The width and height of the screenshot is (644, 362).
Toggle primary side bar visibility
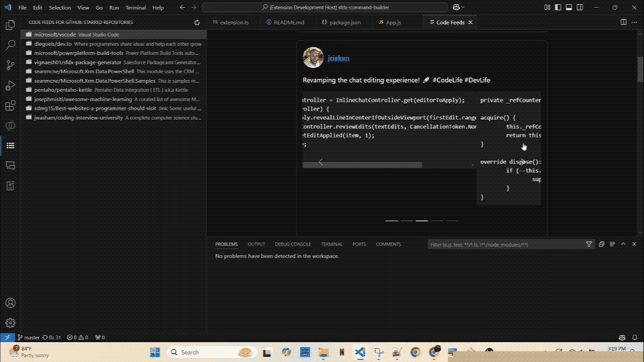point(558,7)
